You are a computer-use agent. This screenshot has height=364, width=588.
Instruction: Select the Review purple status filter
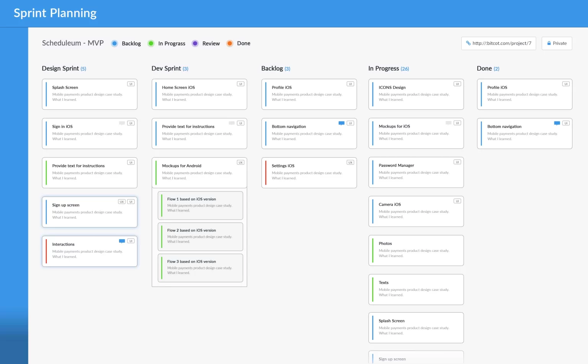[x=195, y=44]
